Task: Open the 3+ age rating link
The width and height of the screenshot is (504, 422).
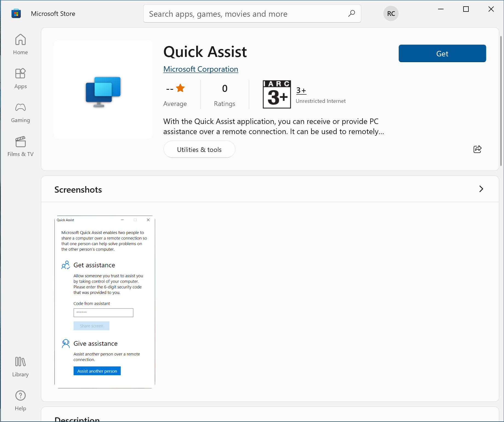Action: point(301,90)
